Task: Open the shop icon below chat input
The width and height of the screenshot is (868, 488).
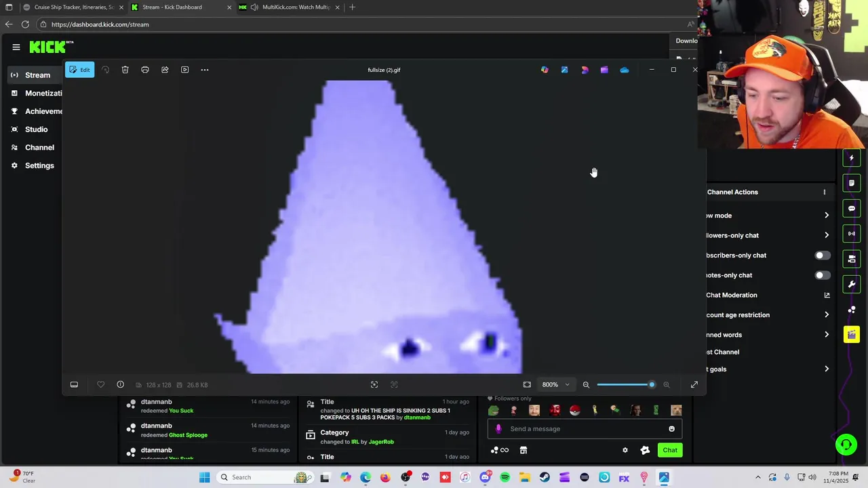Action: (524, 450)
